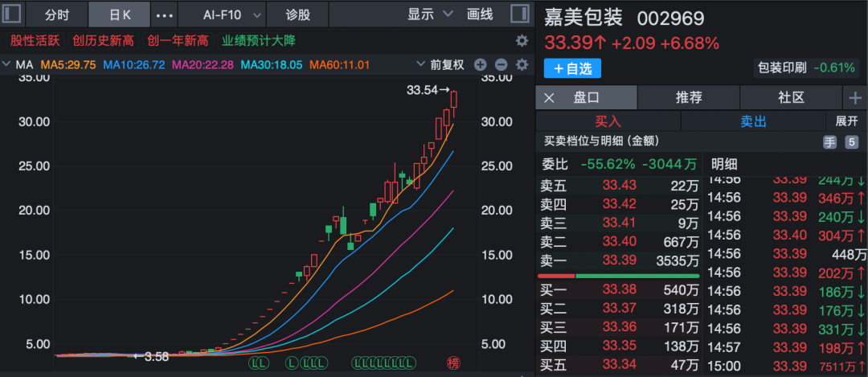Click the red 买入 button
The width and height of the screenshot is (868, 377).
[x=608, y=121]
